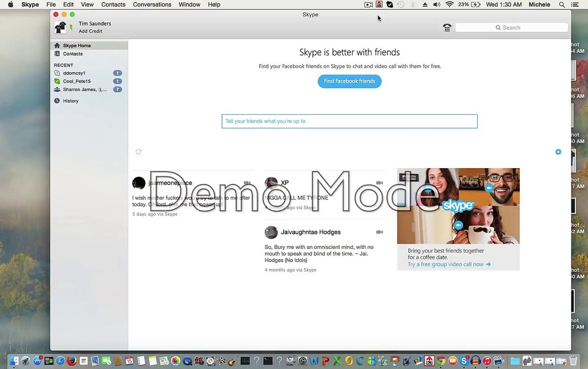Open Notification Center icon
This screenshot has width=588, height=369.
point(574,5)
